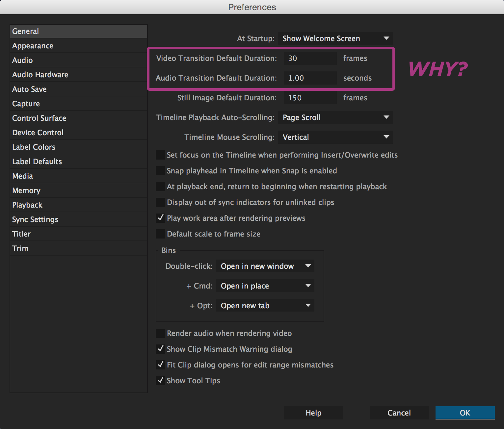Uncheck Show Clip Mismatch Warning dialog
Viewport: 504px width, 429px height.
(x=160, y=349)
